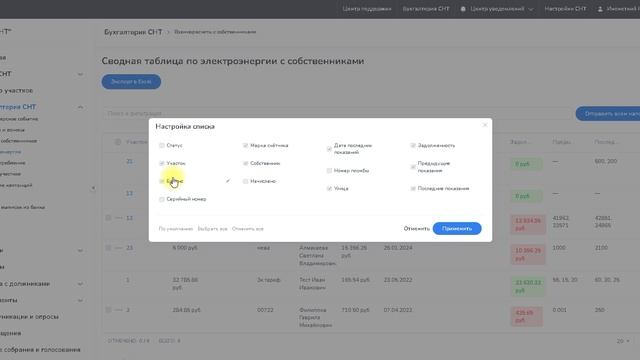This screenshot has height=360, width=640.
Task: Click the pencil edit icon in dialog
Action: click(x=228, y=181)
